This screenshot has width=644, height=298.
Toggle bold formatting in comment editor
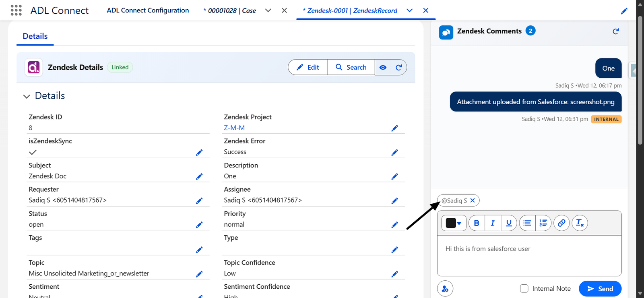click(x=477, y=223)
